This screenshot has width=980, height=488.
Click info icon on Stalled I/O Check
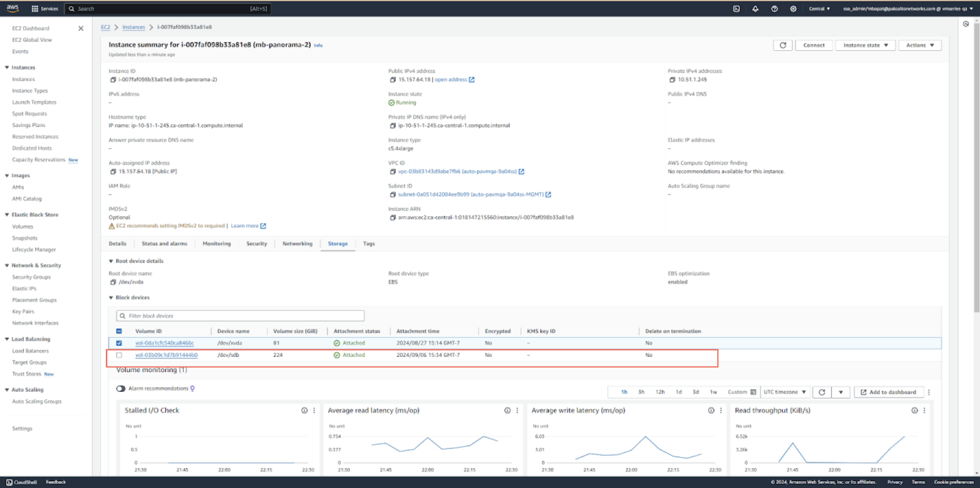click(x=304, y=410)
